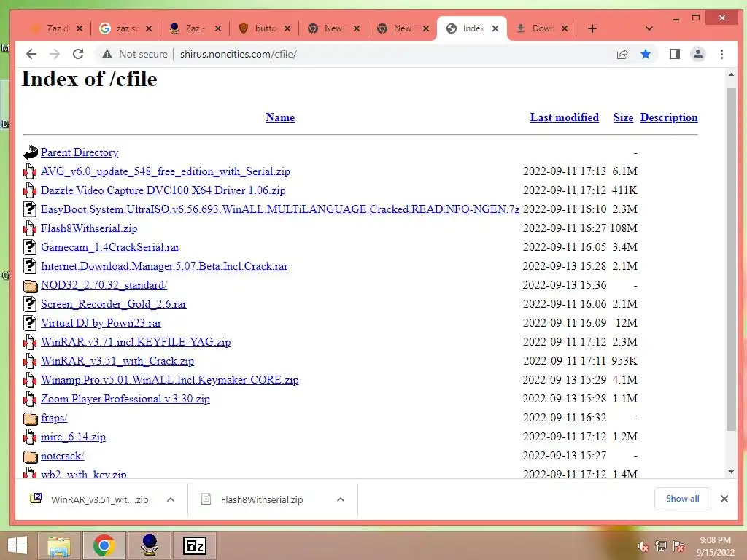This screenshot has height=560, width=747.
Task: Open WinRAR_v3.51_with_Crack.zip link
Action: click(x=117, y=361)
